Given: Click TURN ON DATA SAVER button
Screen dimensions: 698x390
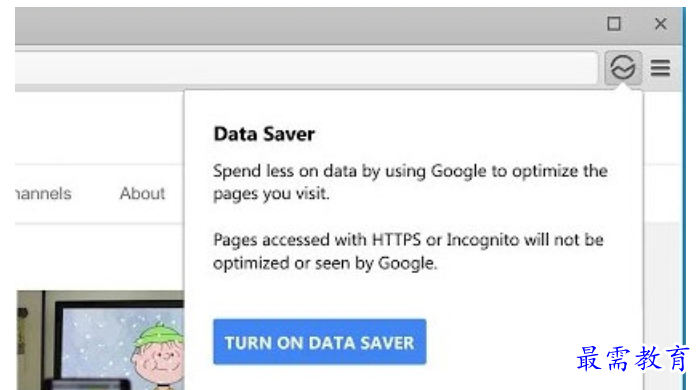Looking at the screenshot, I should [320, 342].
